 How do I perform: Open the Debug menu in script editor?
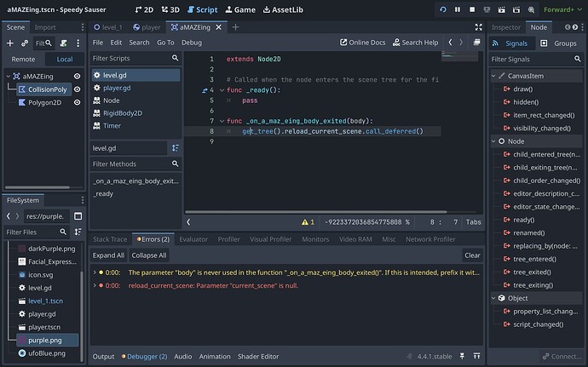click(x=192, y=42)
